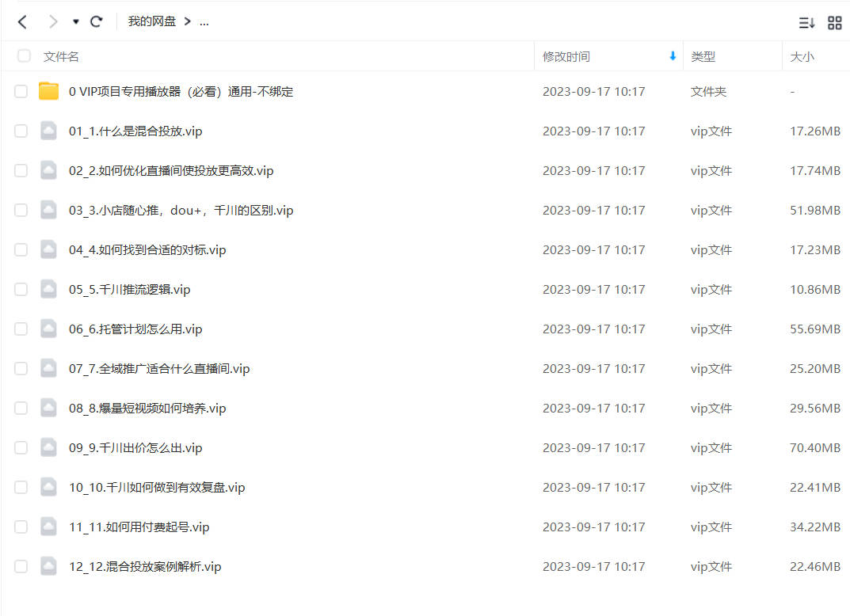This screenshot has height=616, width=850.
Task: Go forward with the right arrow icon
Action: 52,21
